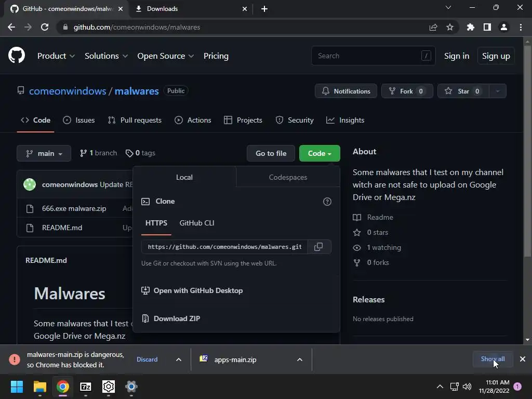Expand the Product menu
Screen dimensions: 532x399
(x=56, y=56)
